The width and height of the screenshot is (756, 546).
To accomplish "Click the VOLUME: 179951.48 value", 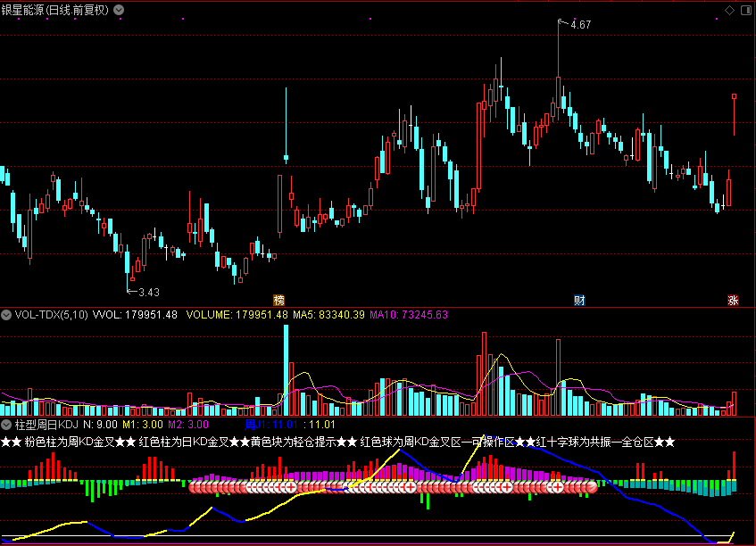I will point(237,315).
